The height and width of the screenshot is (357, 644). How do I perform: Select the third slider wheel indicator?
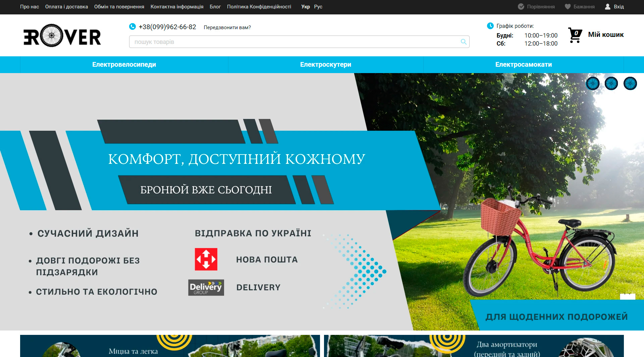[x=630, y=83]
